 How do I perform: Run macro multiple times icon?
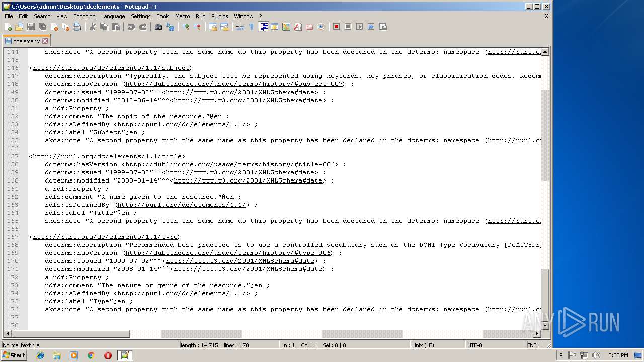click(x=371, y=27)
